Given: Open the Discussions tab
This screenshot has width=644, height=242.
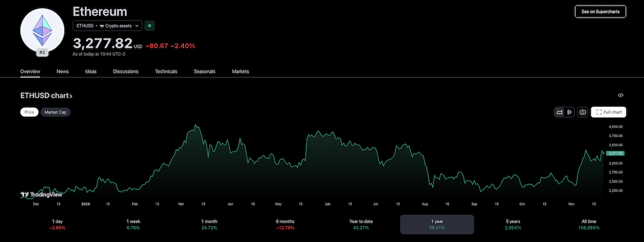Looking at the screenshot, I should [x=126, y=72].
